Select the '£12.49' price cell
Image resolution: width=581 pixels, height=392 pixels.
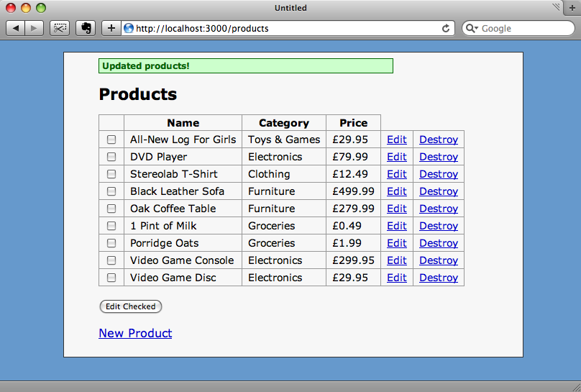[354, 174]
